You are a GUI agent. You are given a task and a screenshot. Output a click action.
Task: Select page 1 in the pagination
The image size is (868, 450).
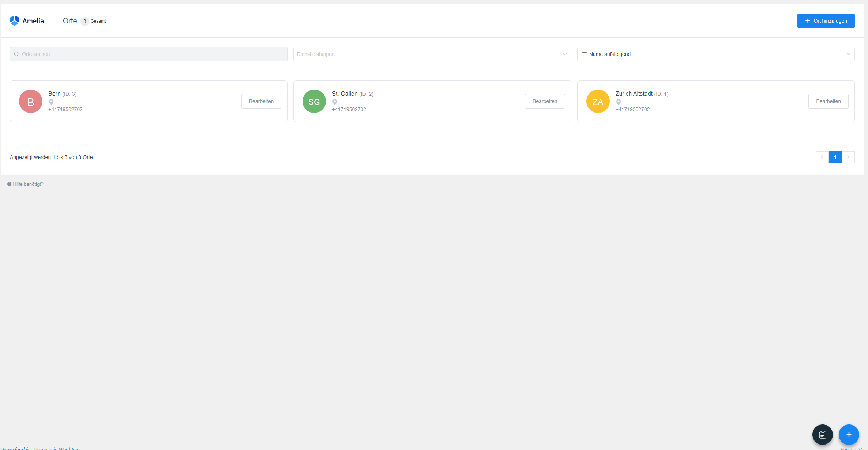tap(835, 157)
